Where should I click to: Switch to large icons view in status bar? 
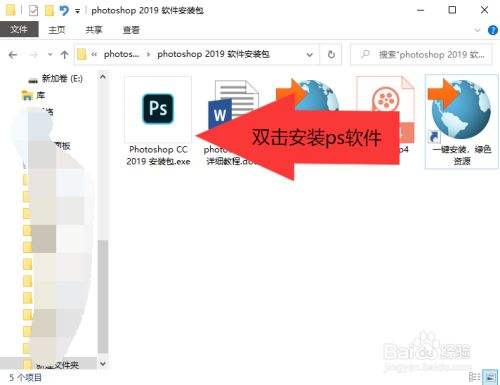pyautogui.click(x=490, y=377)
